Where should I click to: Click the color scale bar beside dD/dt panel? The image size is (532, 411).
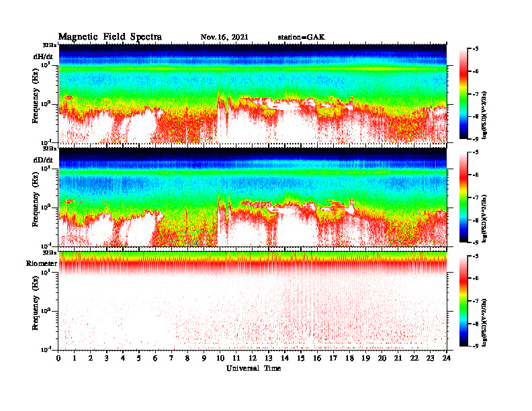tap(463, 197)
